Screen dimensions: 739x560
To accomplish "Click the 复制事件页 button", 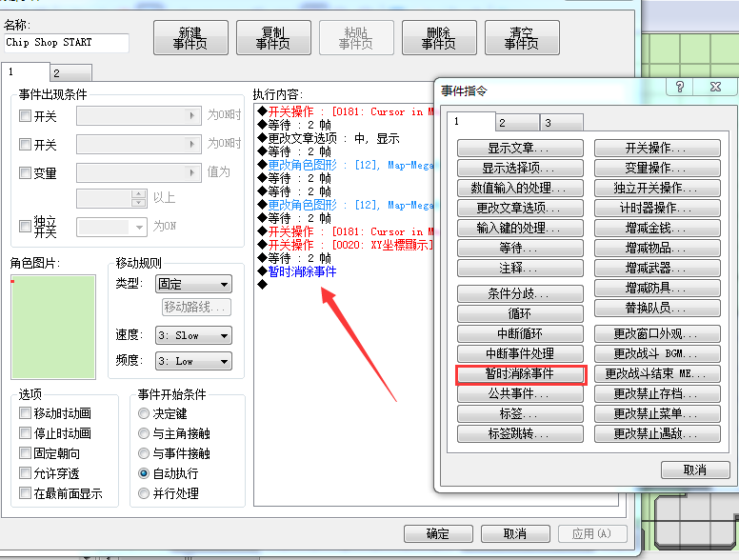I will [x=273, y=38].
